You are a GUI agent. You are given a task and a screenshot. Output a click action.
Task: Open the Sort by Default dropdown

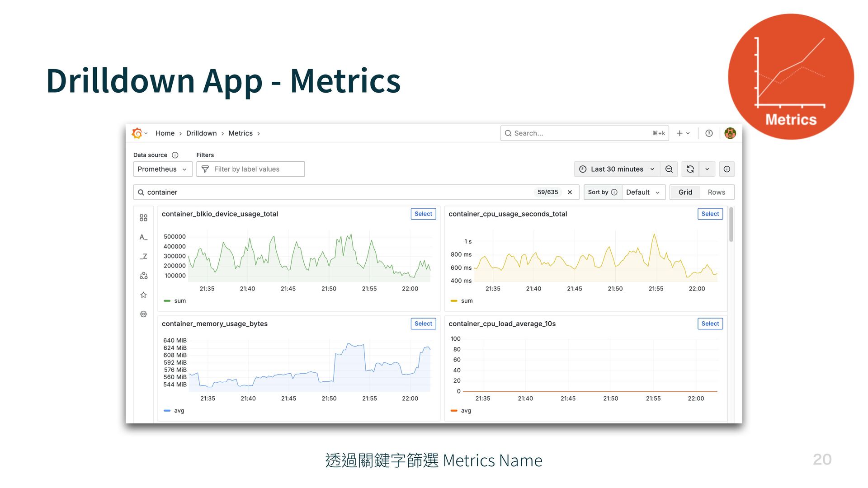click(x=642, y=192)
